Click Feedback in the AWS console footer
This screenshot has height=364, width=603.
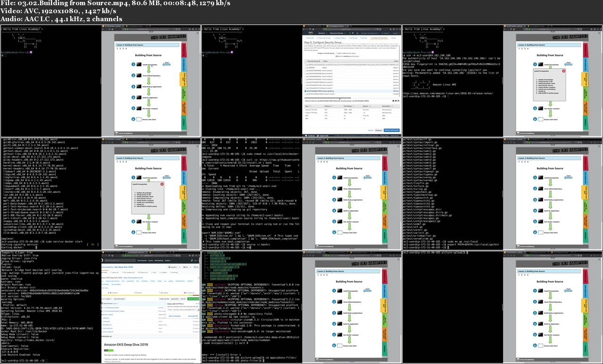pyautogui.click(x=310, y=135)
